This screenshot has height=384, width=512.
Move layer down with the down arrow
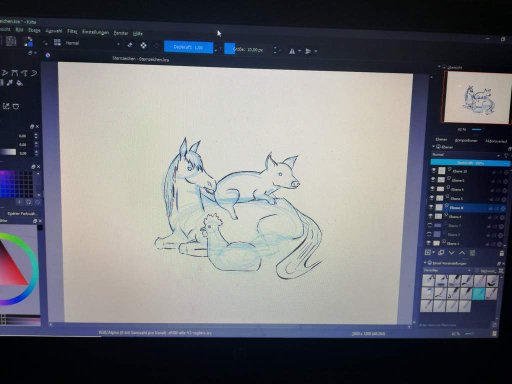point(452,253)
